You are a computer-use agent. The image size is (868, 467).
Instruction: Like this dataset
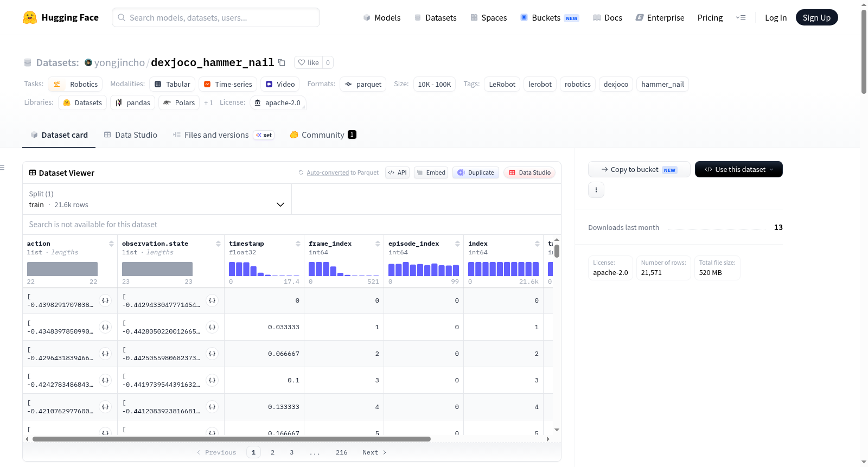point(309,62)
